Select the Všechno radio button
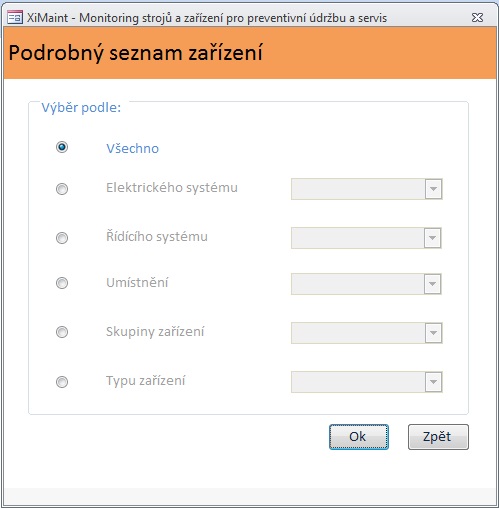 point(62,147)
